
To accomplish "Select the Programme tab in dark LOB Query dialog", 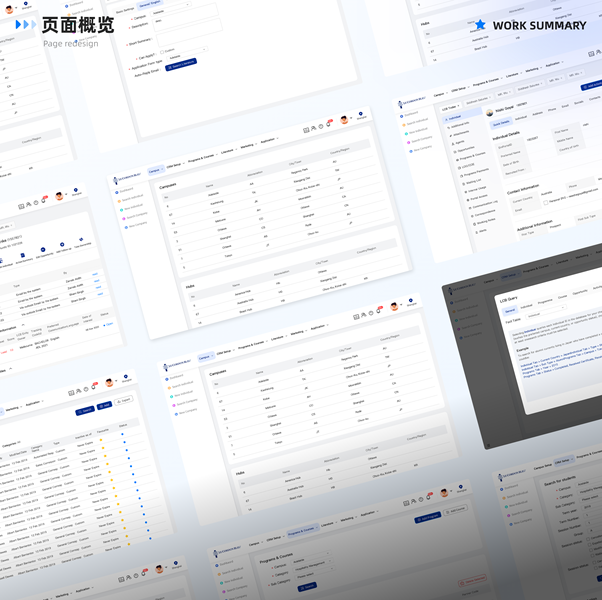I will pyautogui.click(x=545, y=301).
